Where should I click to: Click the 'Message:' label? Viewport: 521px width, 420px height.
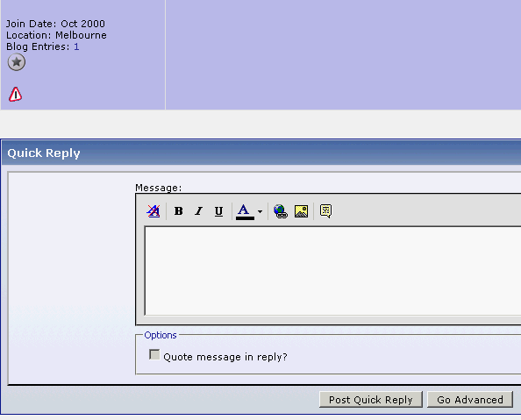[x=159, y=188]
